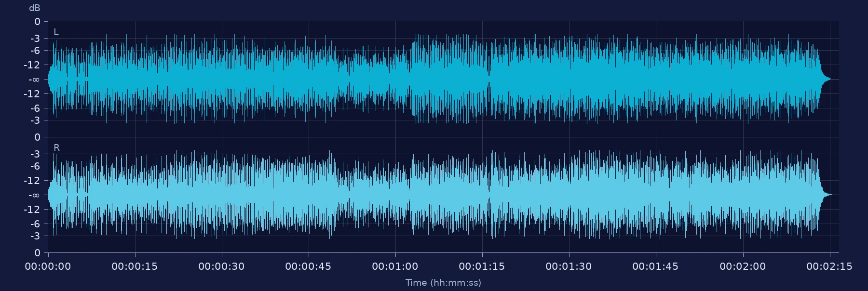Click the 00:00:15 time ruler mark
868x291 pixels.
tap(135, 266)
